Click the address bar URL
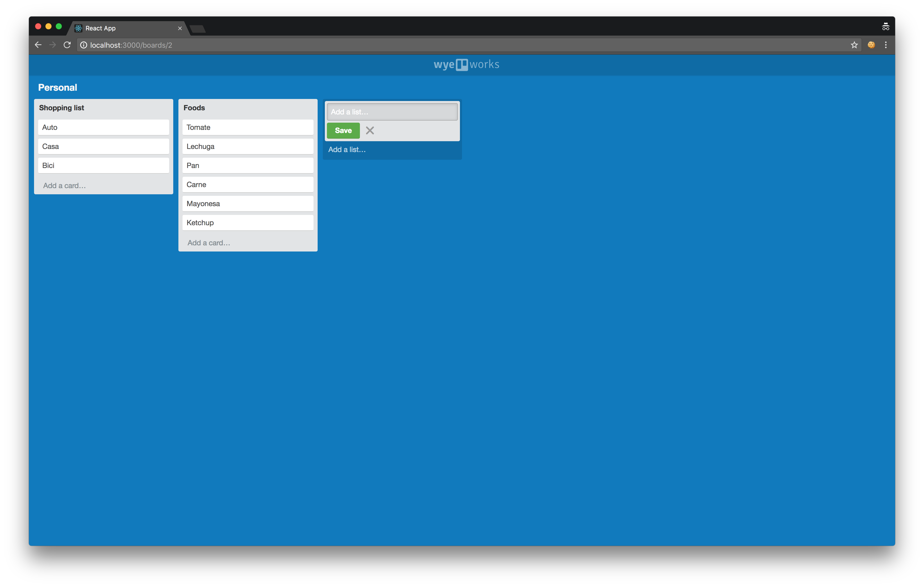The width and height of the screenshot is (924, 587). pyautogui.click(x=131, y=45)
